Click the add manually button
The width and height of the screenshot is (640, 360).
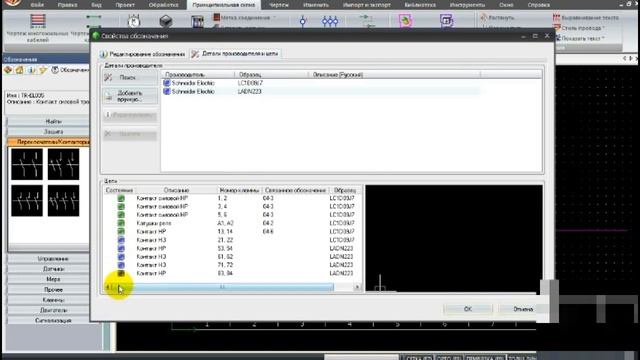(130, 96)
